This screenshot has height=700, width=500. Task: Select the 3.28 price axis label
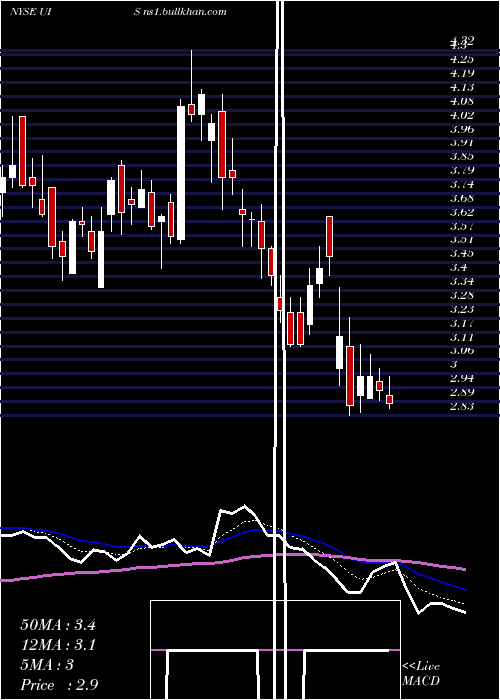(x=462, y=296)
